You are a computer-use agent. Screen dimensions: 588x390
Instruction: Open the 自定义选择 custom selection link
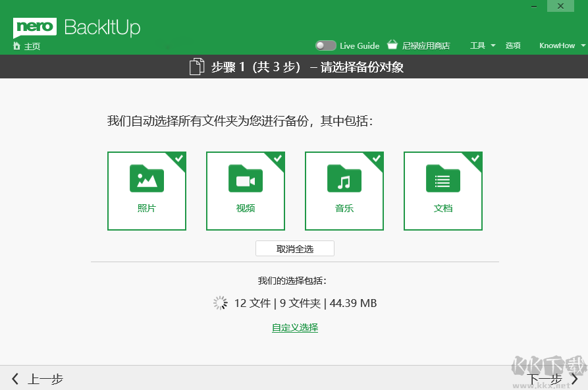point(294,327)
